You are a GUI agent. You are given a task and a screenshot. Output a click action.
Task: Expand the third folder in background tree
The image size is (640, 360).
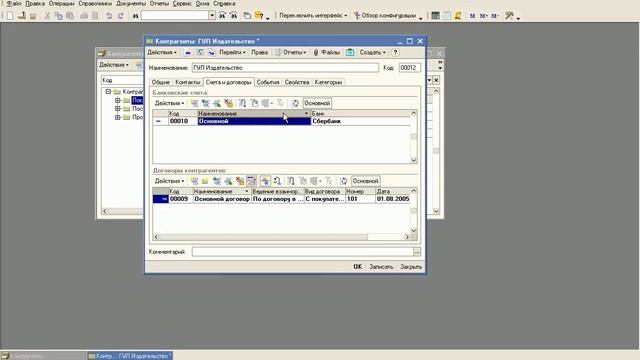pyautogui.click(x=118, y=117)
